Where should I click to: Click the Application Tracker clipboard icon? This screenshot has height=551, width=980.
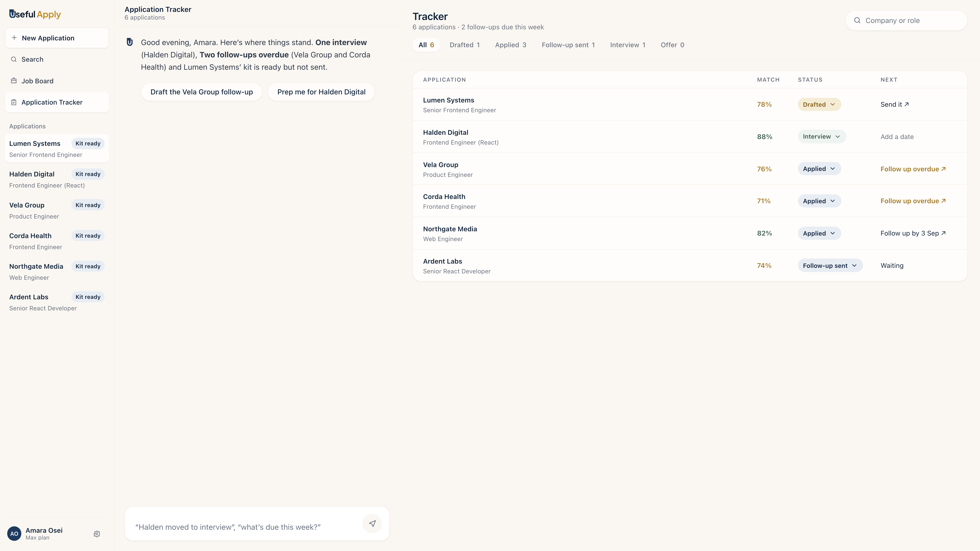click(14, 102)
